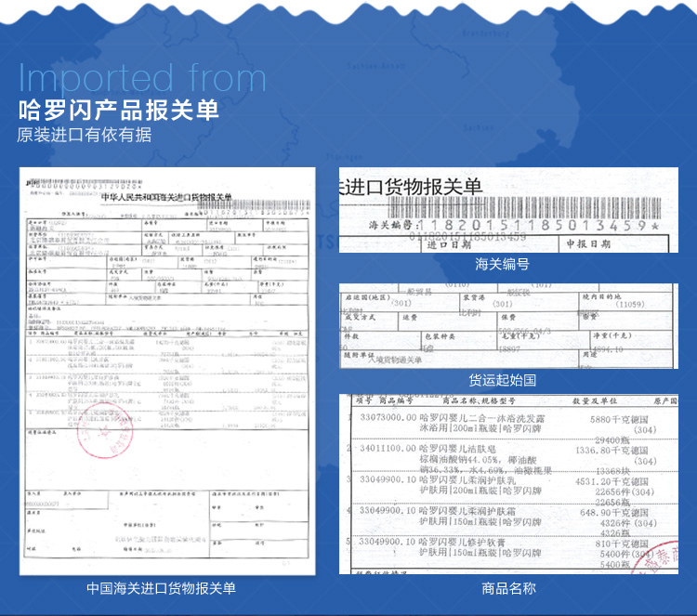Click the caption '货运起始国'
Viewport: 697px width, 616px height.
coord(502,380)
